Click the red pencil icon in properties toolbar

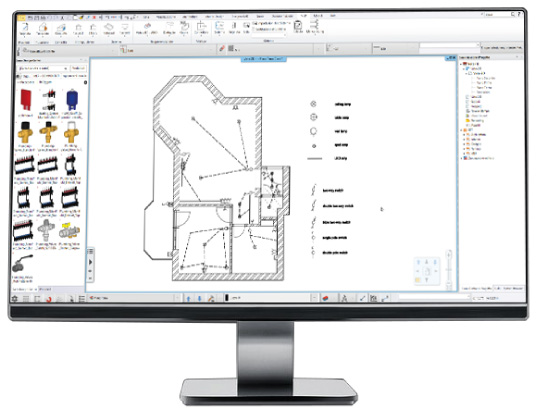[222, 49]
